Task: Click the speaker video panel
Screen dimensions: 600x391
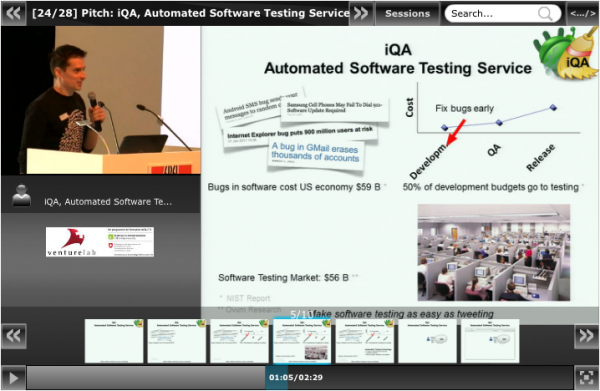Action: 101,100
